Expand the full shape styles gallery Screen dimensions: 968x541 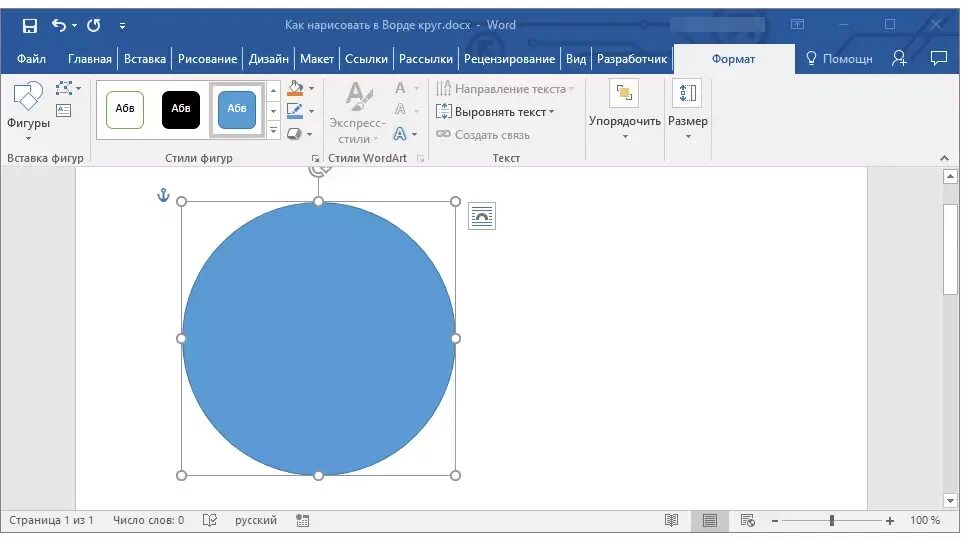[x=273, y=130]
